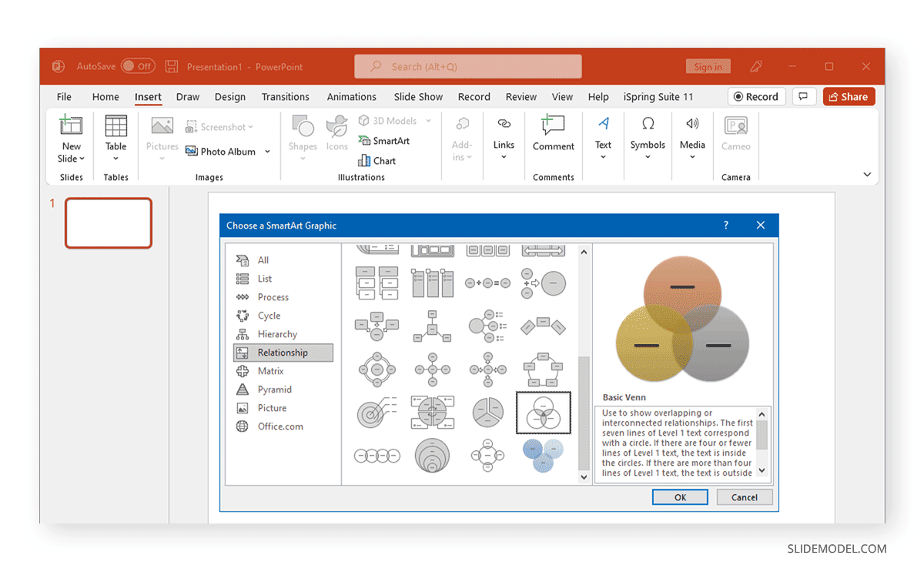
Task: Switch to the Design ribbon tab
Action: (230, 96)
